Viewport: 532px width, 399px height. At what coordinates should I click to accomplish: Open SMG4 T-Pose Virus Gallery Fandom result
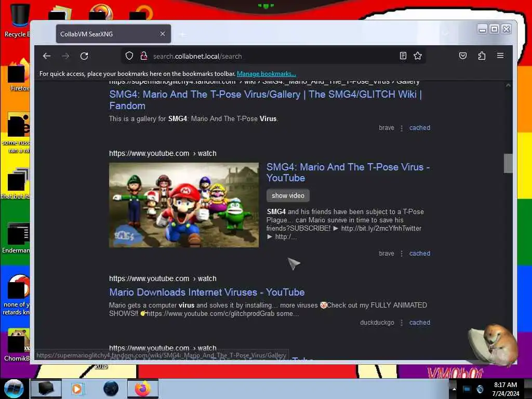pyautogui.click(x=265, y=100)
